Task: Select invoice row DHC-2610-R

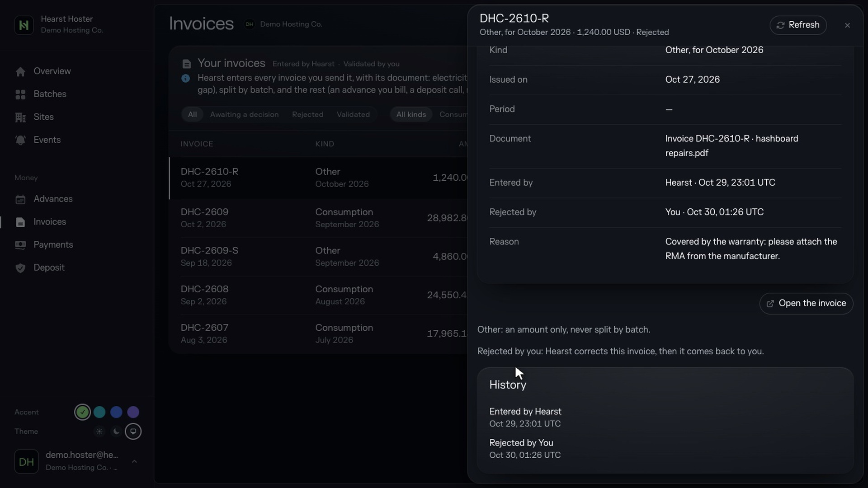Action: (x=318, y=178)
